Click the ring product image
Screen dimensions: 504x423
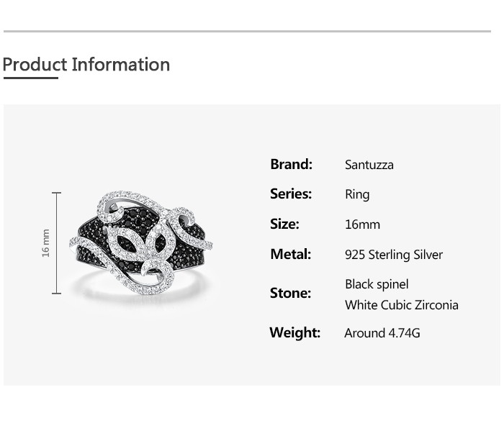140,242
